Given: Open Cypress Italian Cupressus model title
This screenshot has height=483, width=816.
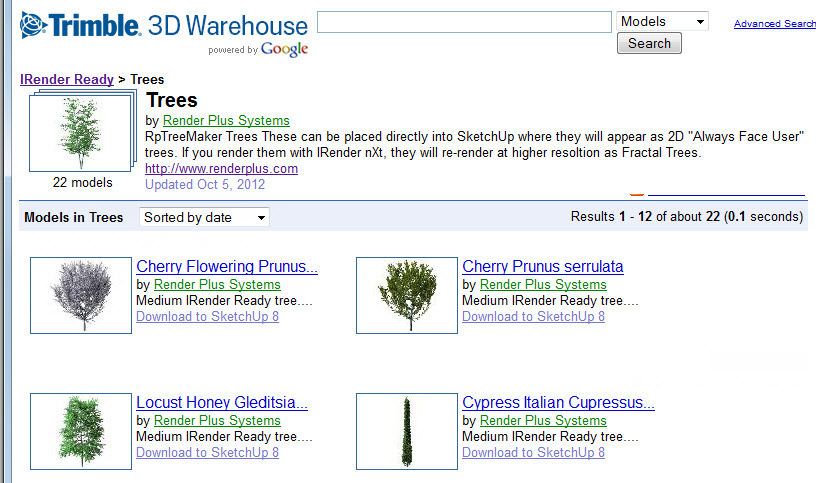Looking at the screenshot, I should (x=558, y=402).
